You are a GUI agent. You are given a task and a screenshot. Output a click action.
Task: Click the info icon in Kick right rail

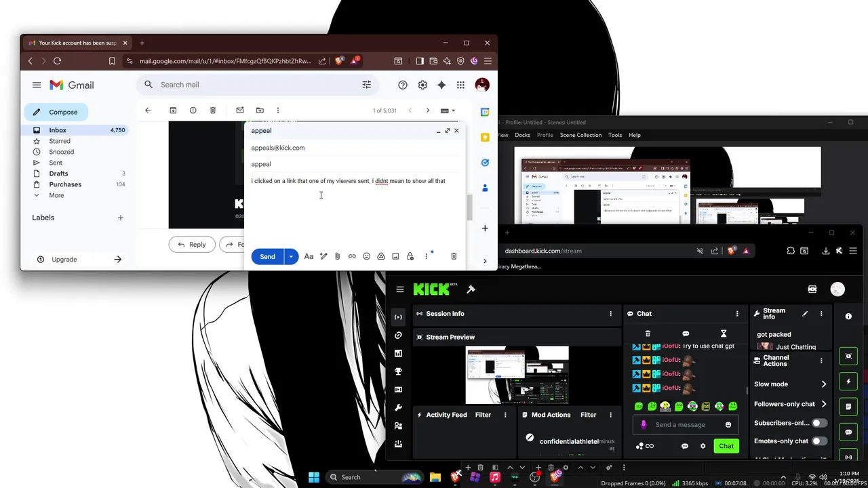[848, 317]
